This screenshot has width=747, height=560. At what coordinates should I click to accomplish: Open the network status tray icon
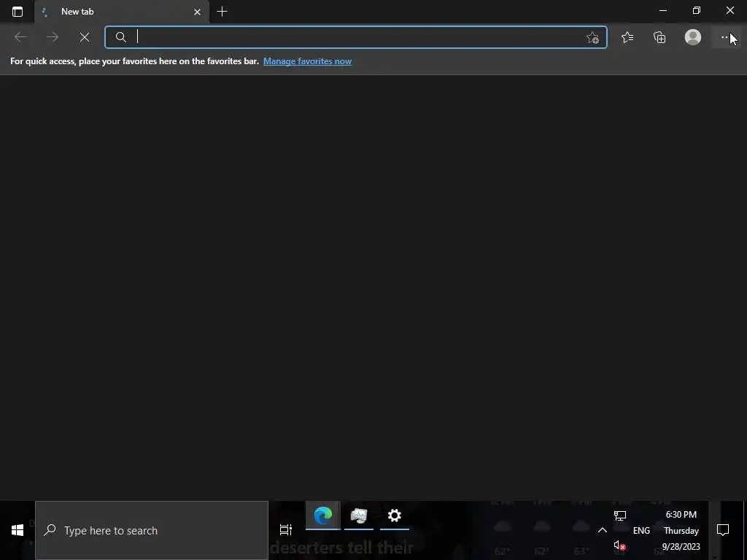tap(620, 516)
